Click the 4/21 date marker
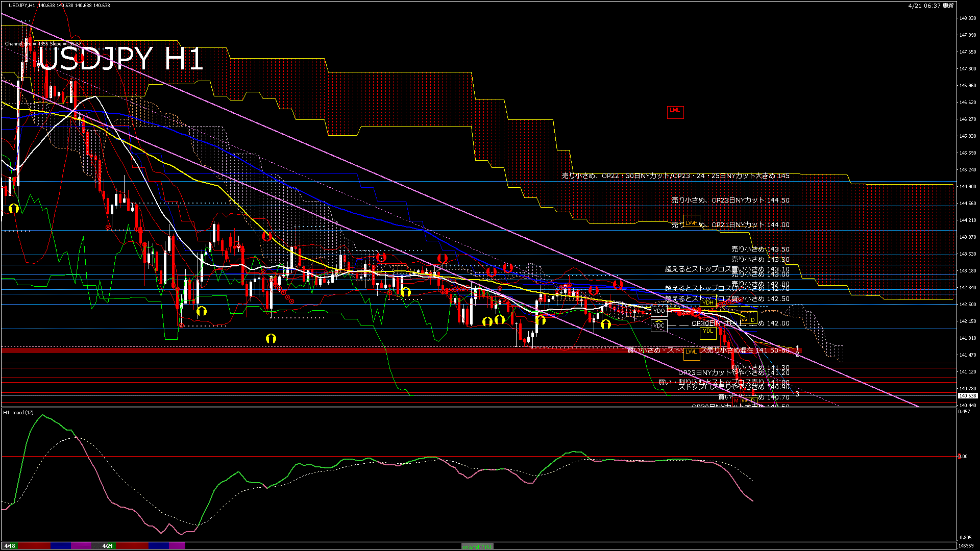The height and width of the screenshot is (551, 980). (107, 546)
